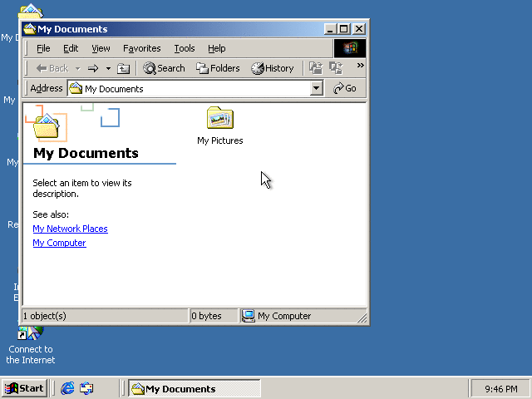Image resolution: width=532 pixels, height=399 pixels.
Task: Launch Internet Explorer from Quick Launch
Action: pyautogui.click(x=67, y=388)
